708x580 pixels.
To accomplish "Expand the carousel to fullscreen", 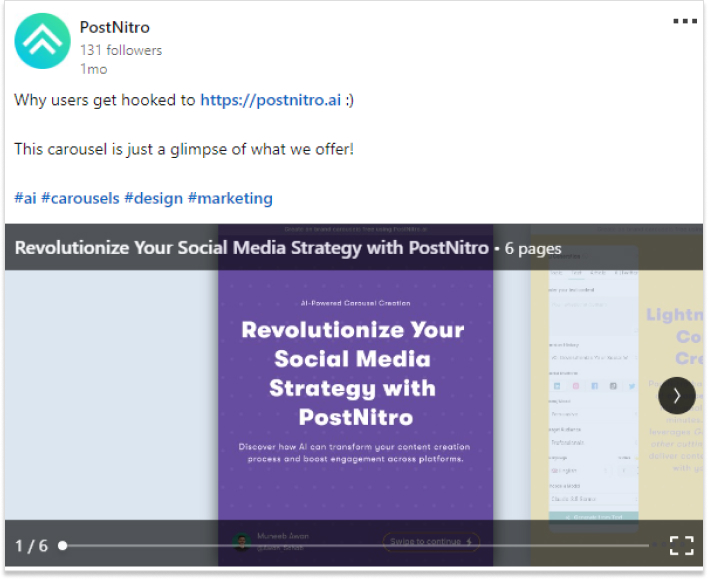I will click(681, 545).
